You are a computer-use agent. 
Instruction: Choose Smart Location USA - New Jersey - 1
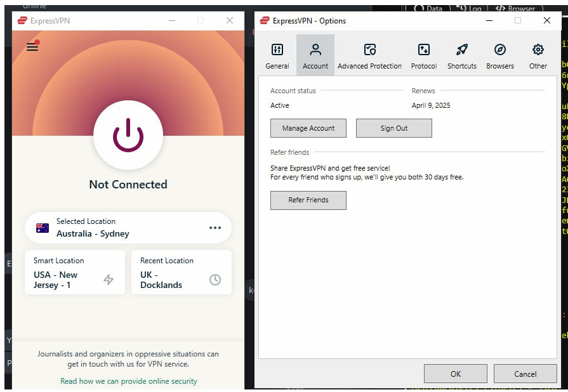click(75, 272)
